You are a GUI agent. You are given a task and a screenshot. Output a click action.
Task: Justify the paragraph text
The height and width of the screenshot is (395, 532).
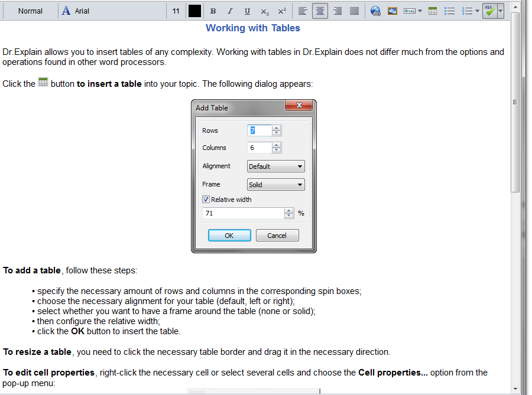[x=354, y=11]
